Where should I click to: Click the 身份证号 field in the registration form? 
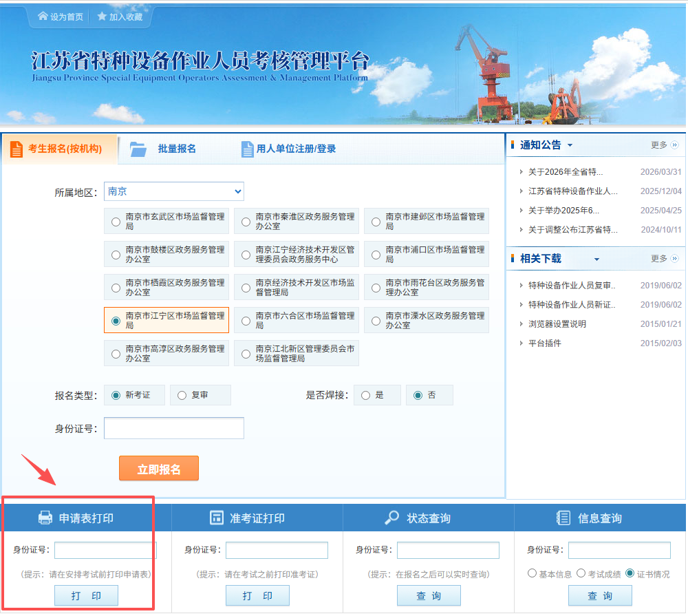tap(174, 428)
